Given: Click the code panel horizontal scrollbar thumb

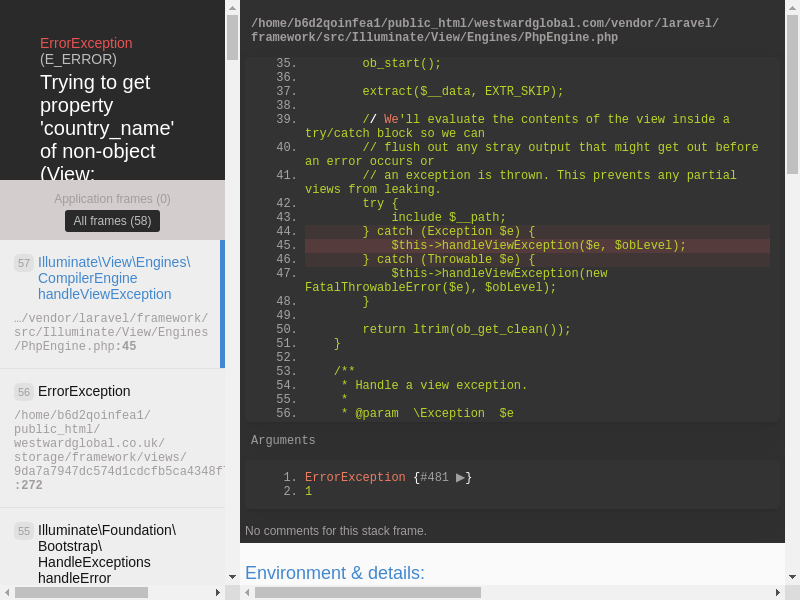Looking at the screenshot, I should (367, 592).
